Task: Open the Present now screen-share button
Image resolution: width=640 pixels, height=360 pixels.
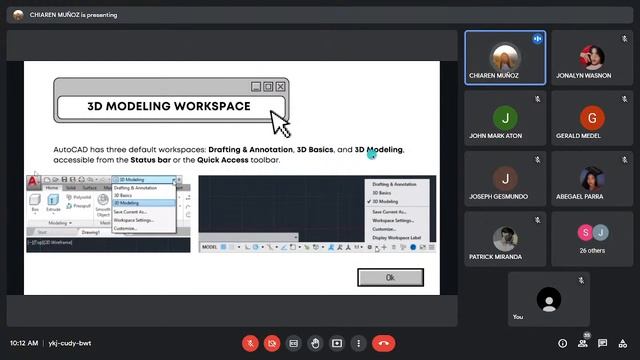Action: pyautogui.click(x=337, y=343)
